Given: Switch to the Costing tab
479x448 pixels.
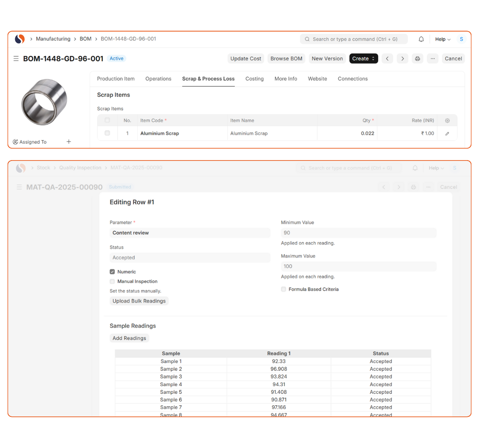Looking at the screenshot, I should pos(254,79).
